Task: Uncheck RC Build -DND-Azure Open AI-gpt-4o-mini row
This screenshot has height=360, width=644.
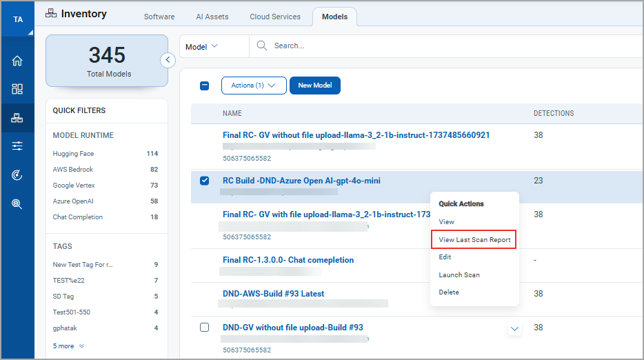Action: point(205,181)
